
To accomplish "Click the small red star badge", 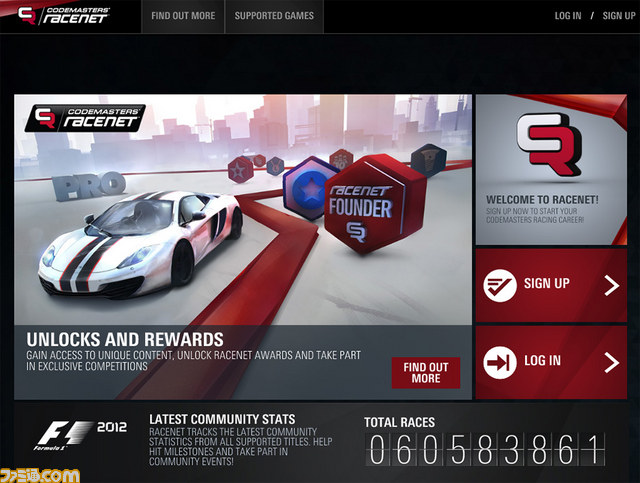I will click(240, 169).
